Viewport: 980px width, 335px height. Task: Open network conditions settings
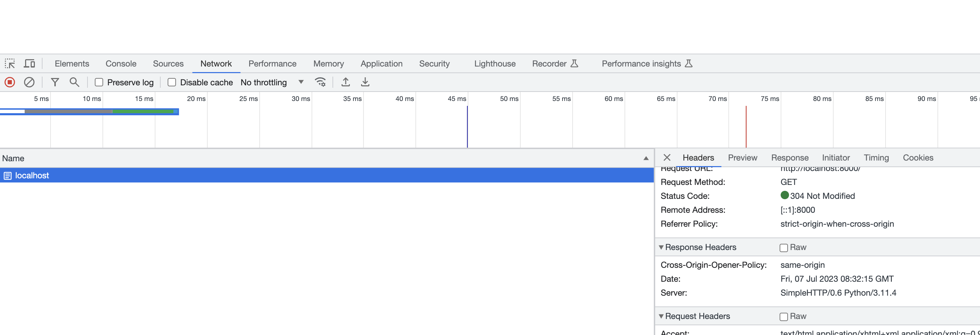[321, 82]
